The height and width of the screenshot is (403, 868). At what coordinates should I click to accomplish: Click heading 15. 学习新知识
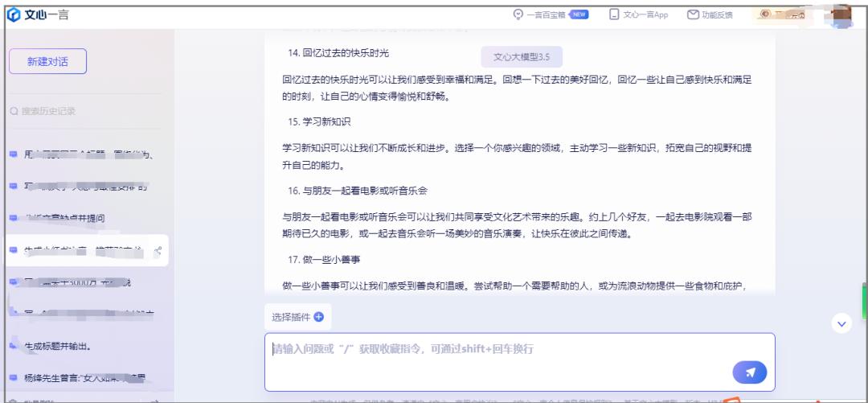pos(319,121)
